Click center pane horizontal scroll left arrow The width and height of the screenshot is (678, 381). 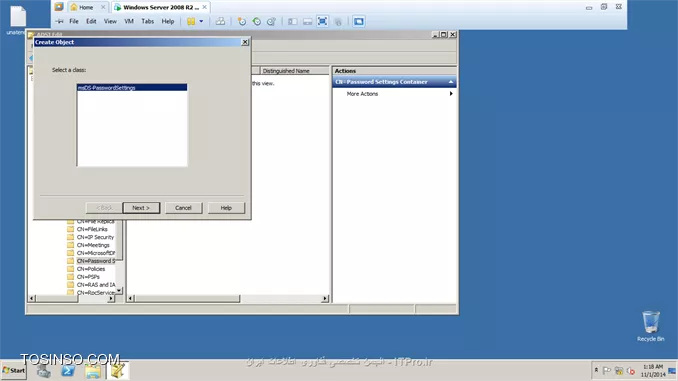coord(130,298)
